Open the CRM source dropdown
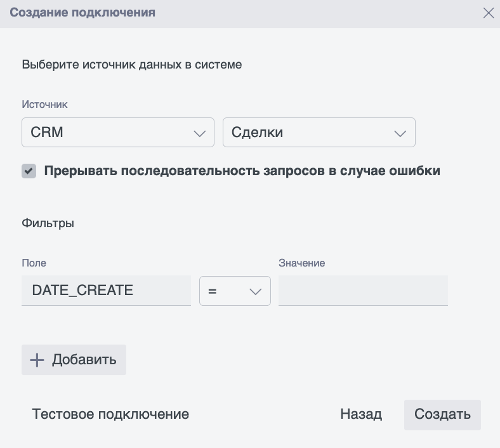This screenshot has height=448, width=500. pos(117,133)
